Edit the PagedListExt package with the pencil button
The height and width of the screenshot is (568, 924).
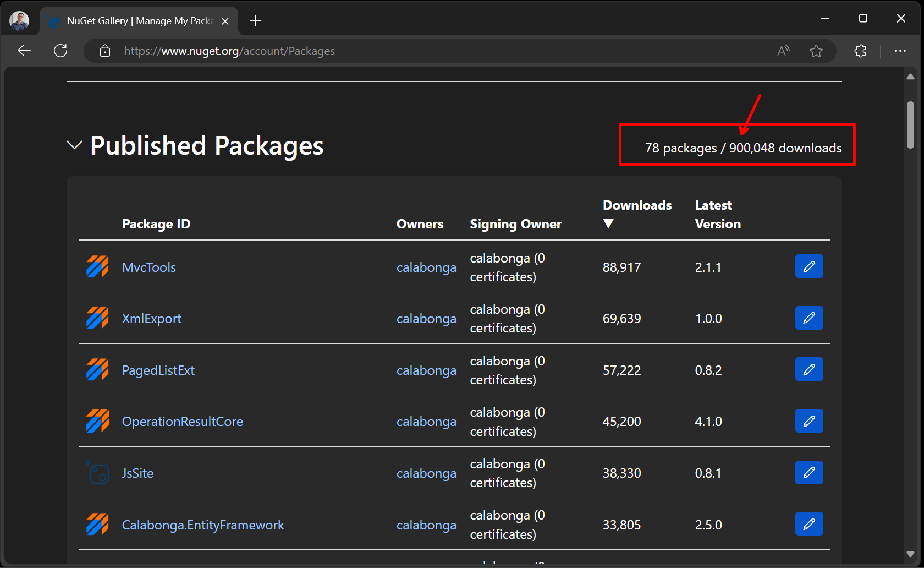[809, 369]
